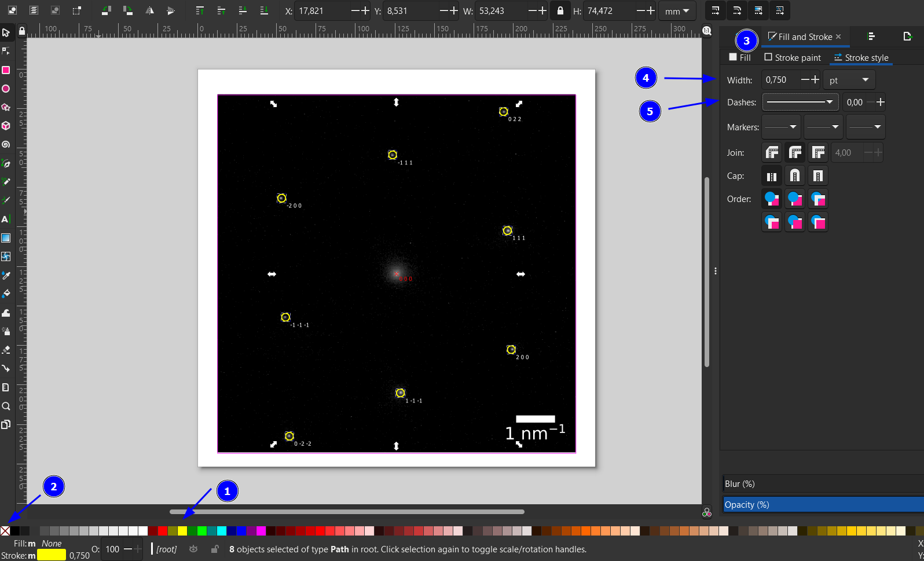Toggle move patterns with objects
The height and width of the screenshot is (561, 924).
click(780, 10)
